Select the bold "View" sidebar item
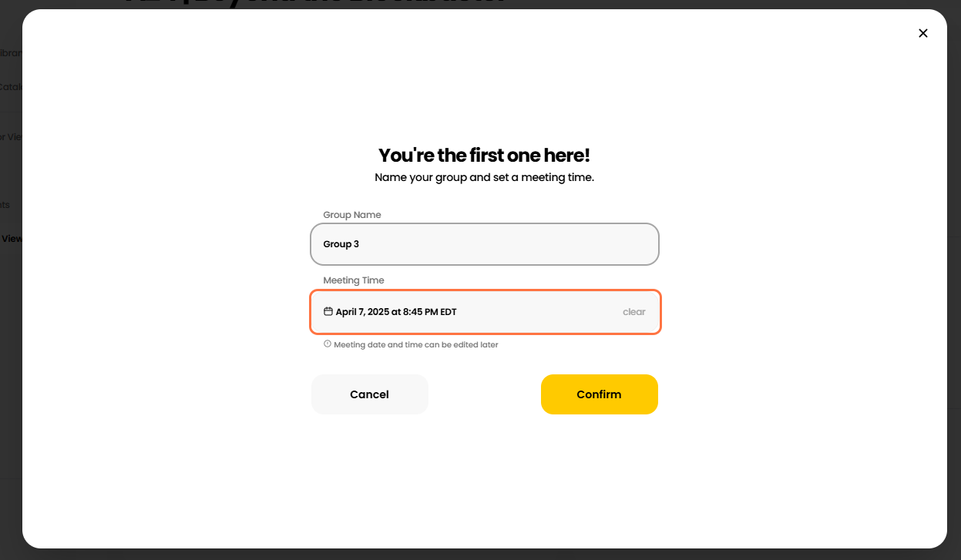961x560 pixels. [x=12, y=239]
